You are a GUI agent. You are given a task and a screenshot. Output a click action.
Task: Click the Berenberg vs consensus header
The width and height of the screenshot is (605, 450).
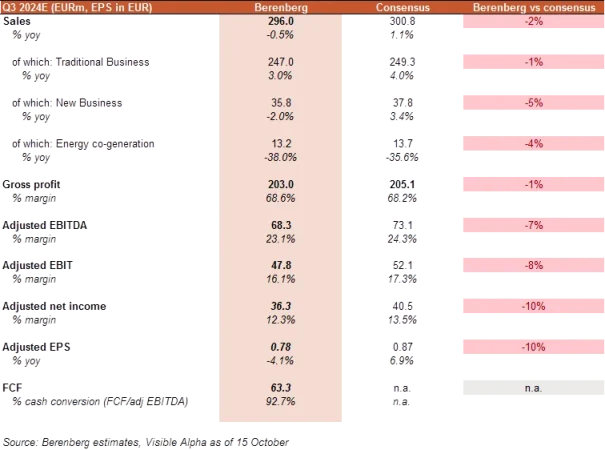click(529, 7)
